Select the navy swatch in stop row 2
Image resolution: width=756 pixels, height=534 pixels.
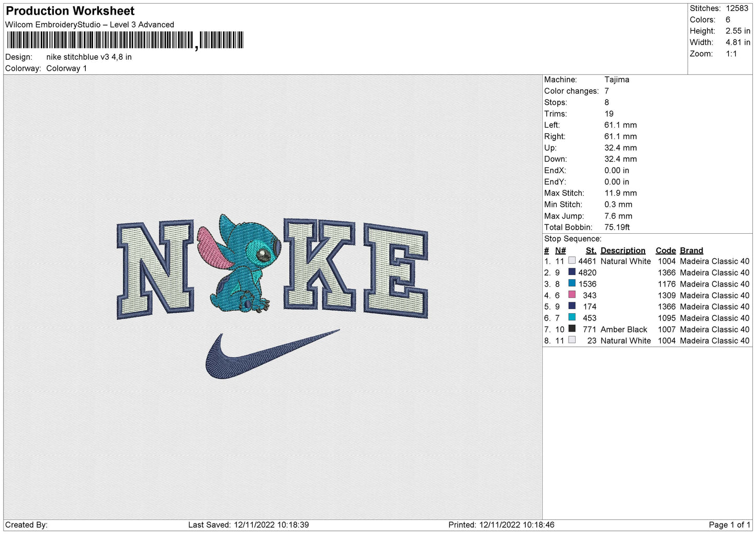[x=572, y=272]
